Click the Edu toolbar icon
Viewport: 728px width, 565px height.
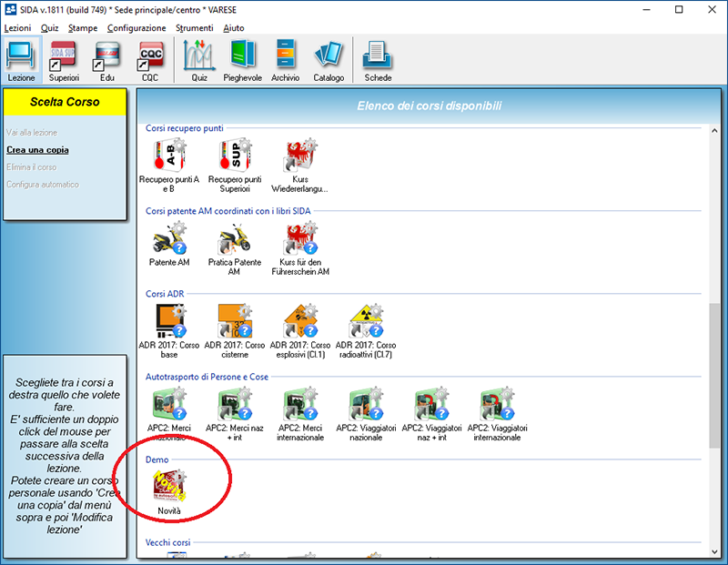[x=107, y=60]
